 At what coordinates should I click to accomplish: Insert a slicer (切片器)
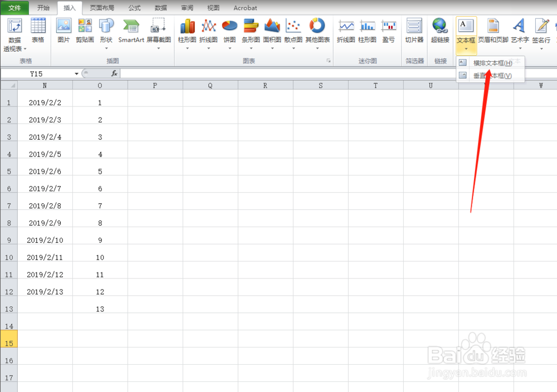414,31
